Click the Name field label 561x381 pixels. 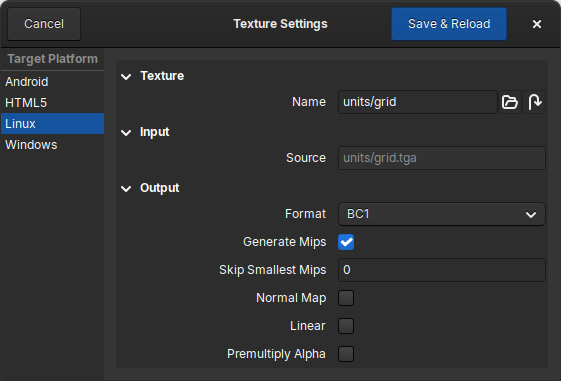coord(309,102)
